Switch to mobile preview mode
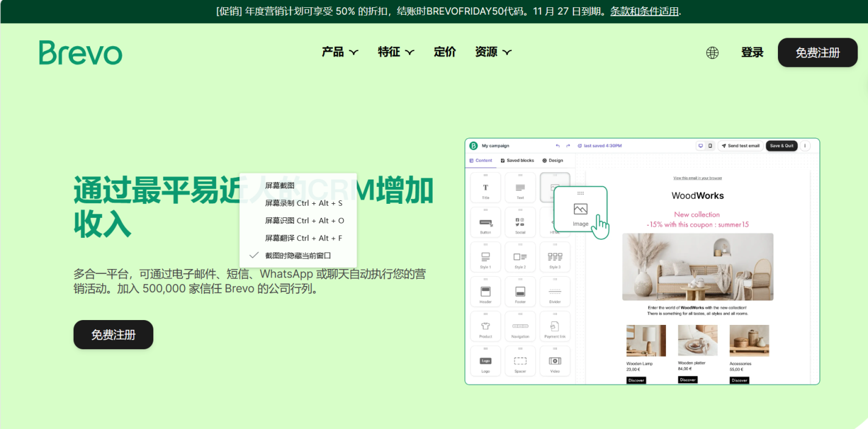This screenshot has height=429, width=868. click(x=709, y=145)
